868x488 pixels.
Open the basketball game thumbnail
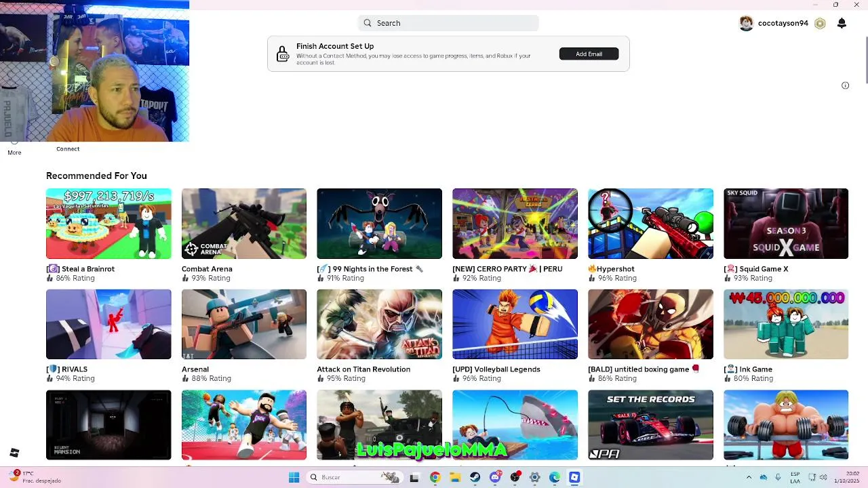(x=244, y=425)
